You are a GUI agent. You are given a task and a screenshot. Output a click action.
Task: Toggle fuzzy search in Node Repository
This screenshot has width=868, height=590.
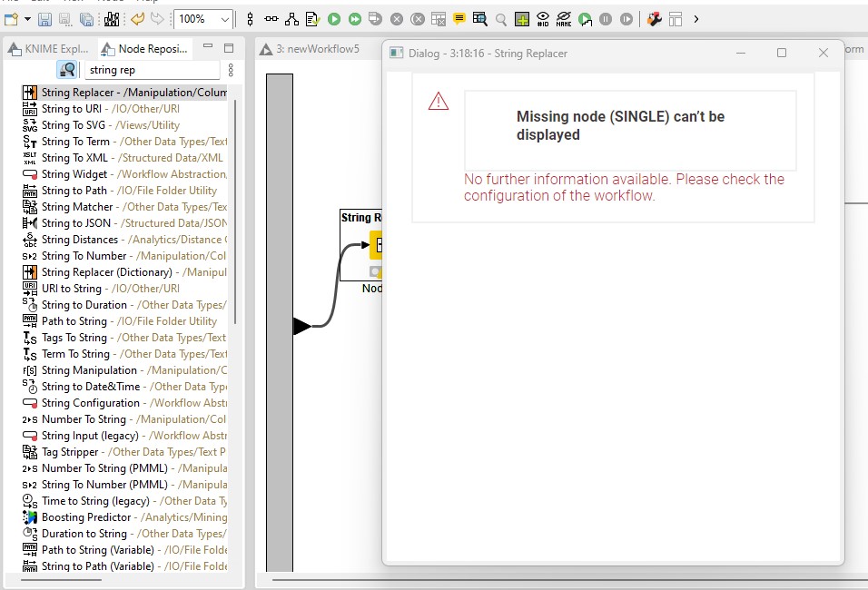tap(66, 70)
